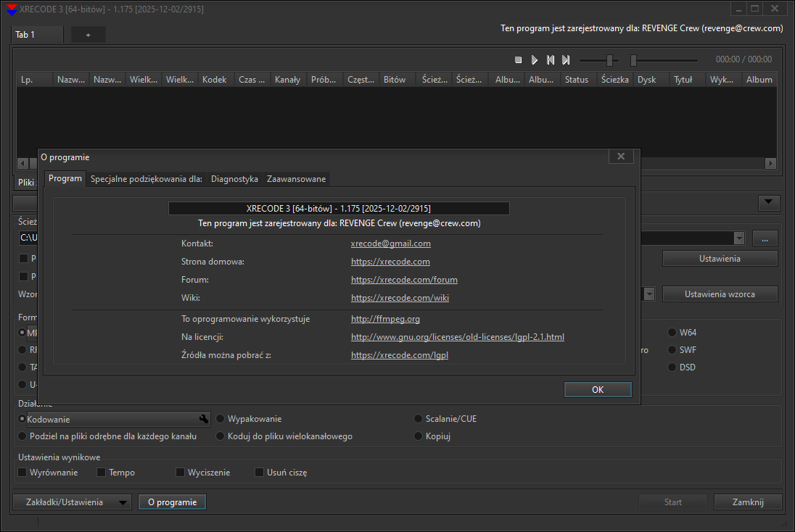Open xrecode@gmail.com contact link
The height and width of the screenshot is (532, 795).
pos(391,244)
